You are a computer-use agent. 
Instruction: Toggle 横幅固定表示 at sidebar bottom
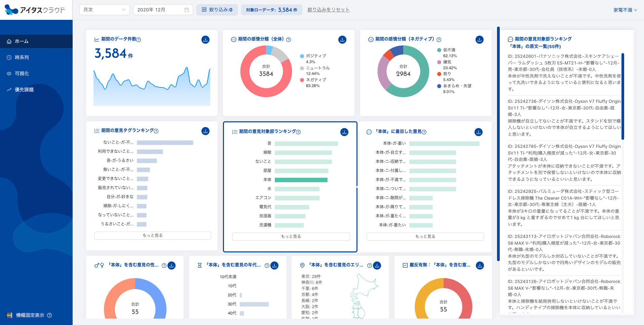[29, 315]
